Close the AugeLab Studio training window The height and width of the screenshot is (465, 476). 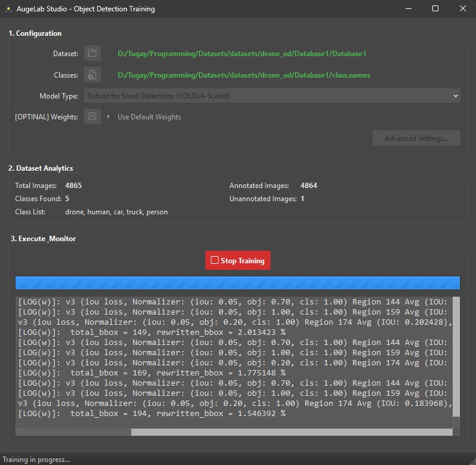click(463, 9)
